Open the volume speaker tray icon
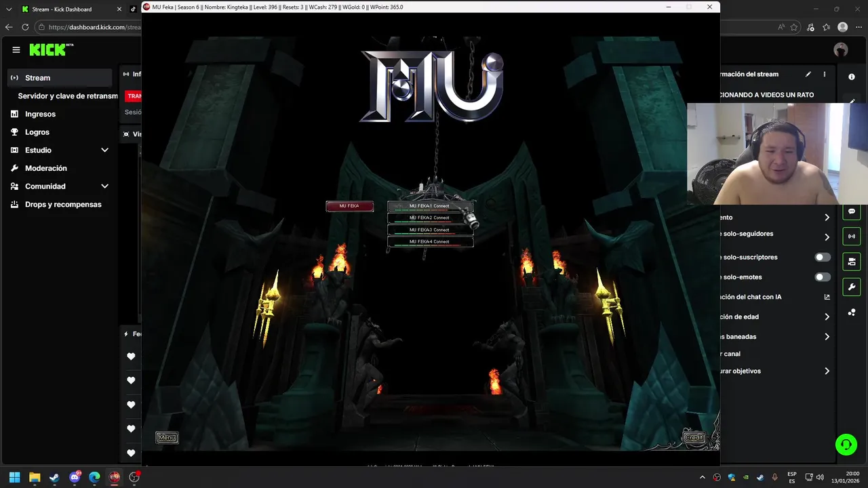868x488 pixels. pyautogui.click(x=820, y=477)
